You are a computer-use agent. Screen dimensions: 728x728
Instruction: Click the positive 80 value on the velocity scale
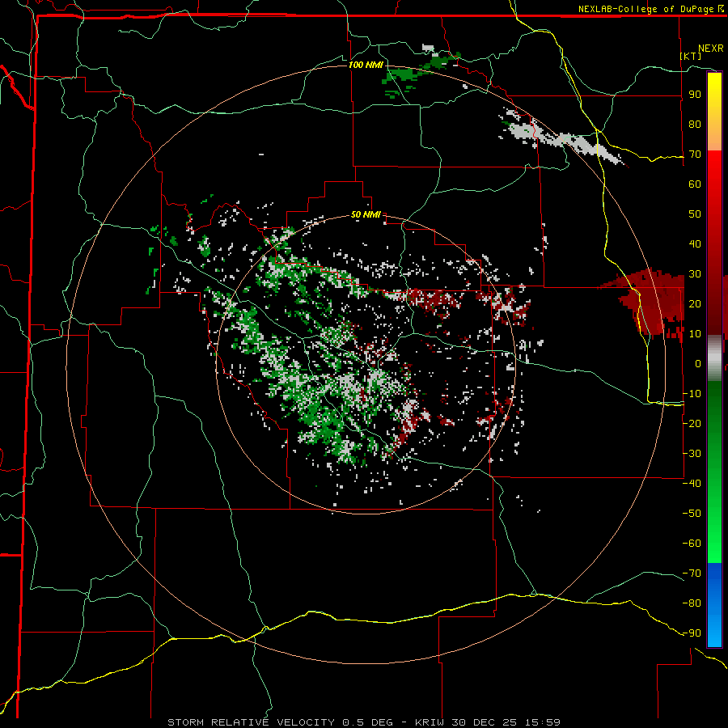tap(695, 125)
